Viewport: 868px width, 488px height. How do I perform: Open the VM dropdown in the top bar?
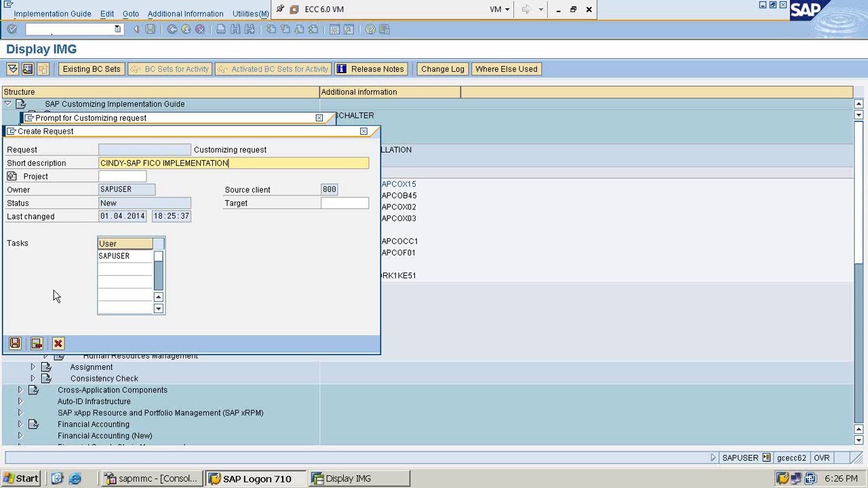[x=500, y=9]
